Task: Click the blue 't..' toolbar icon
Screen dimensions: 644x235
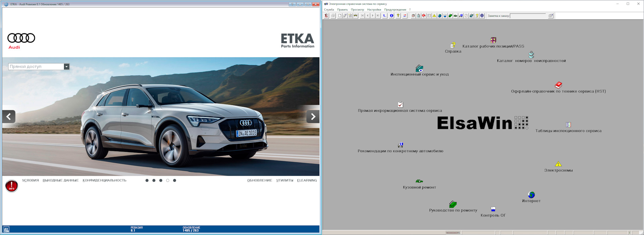Action: [385, 16]
